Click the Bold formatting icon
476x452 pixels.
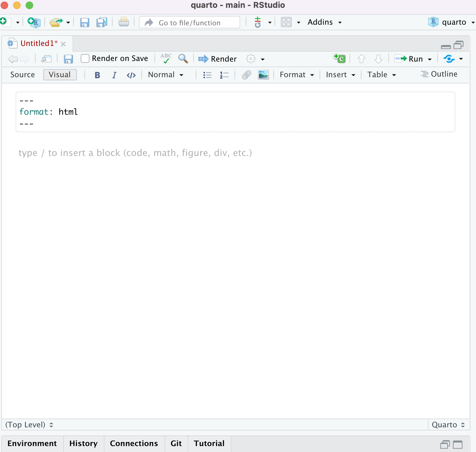point(97,75)
